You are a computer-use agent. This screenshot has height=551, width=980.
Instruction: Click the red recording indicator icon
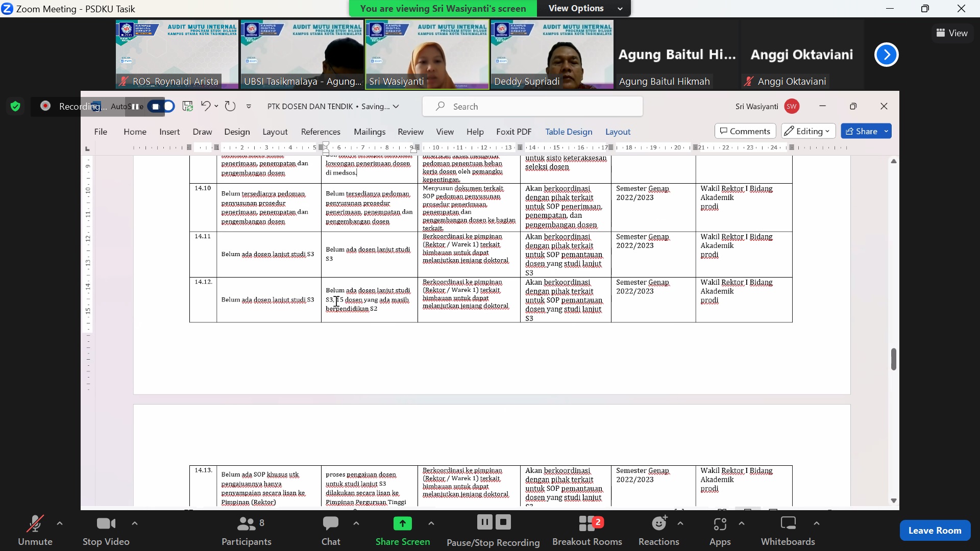coord(45,106)
